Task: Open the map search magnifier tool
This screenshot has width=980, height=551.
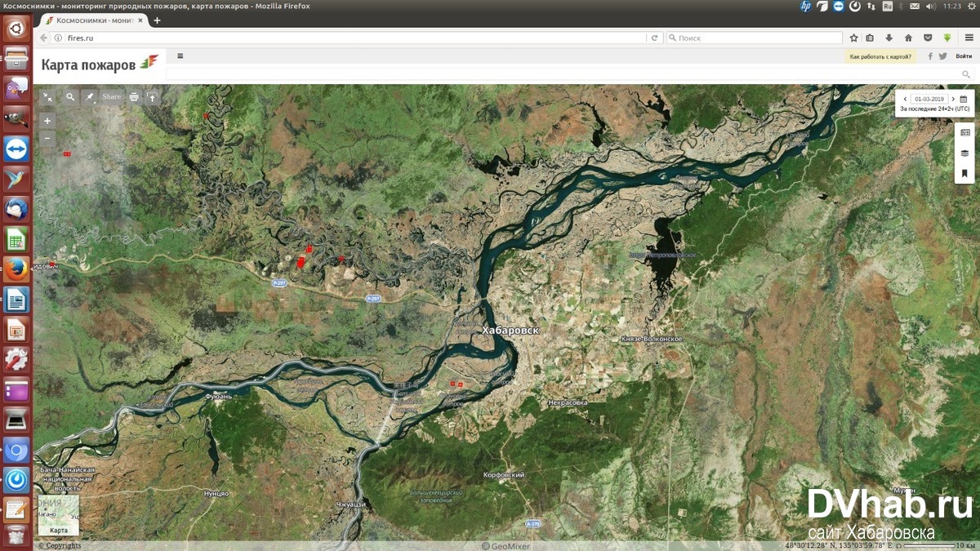Action: point(70,96)
